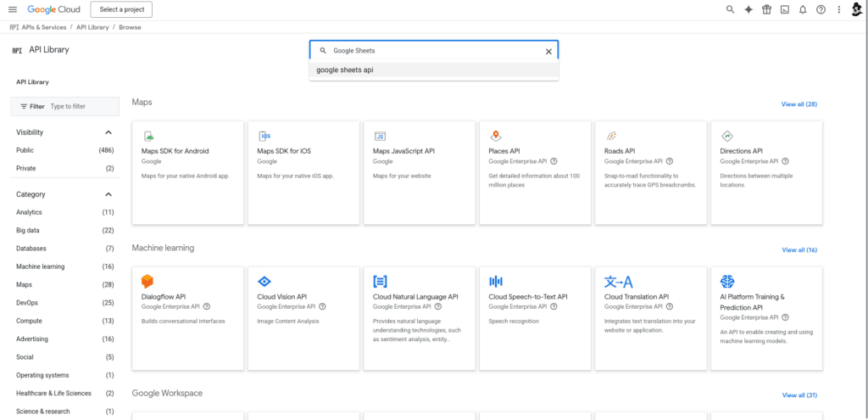Show info for Places API enterprise badge
This screenshot has width=868, height=420.
point(554,161)
